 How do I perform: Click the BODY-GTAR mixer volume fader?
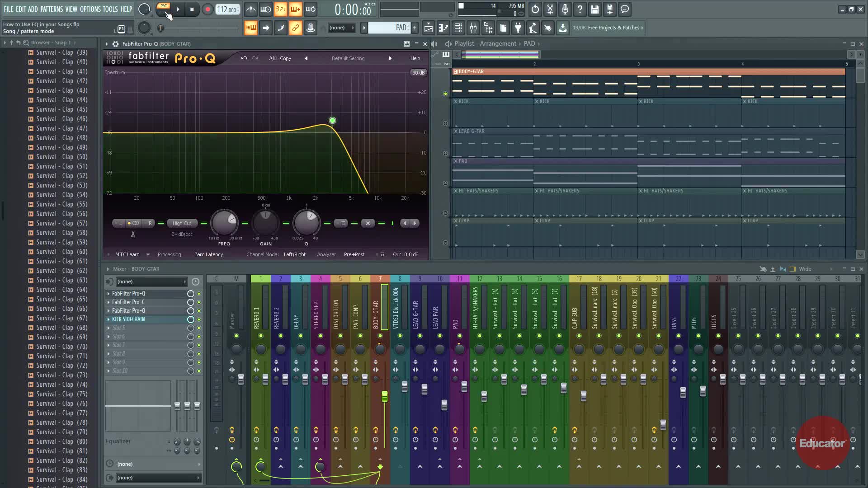(385, 397)
